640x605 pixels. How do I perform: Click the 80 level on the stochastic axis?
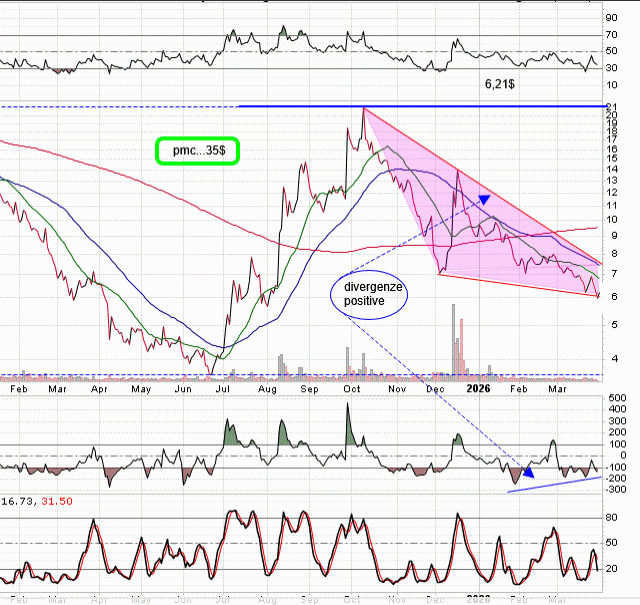(x=611, y=517)
